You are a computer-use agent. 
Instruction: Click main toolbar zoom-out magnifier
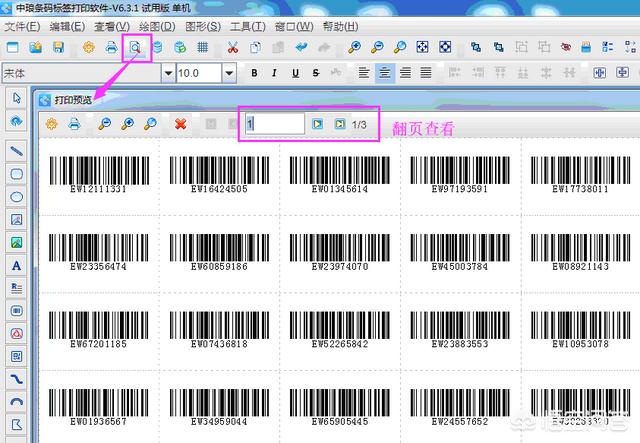pos(377,47)
